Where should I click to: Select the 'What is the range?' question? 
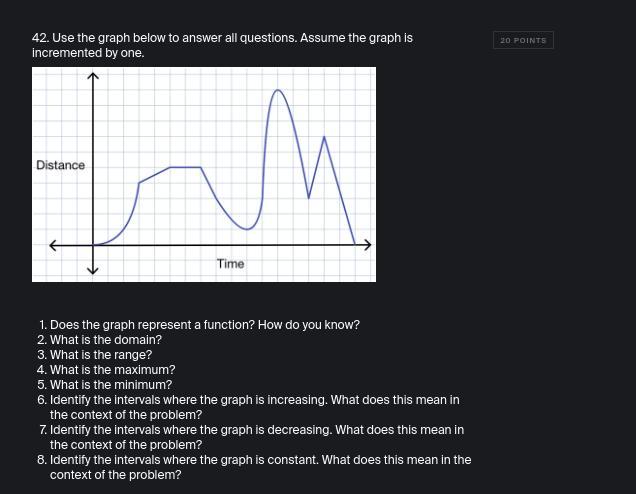click(95, 355)
